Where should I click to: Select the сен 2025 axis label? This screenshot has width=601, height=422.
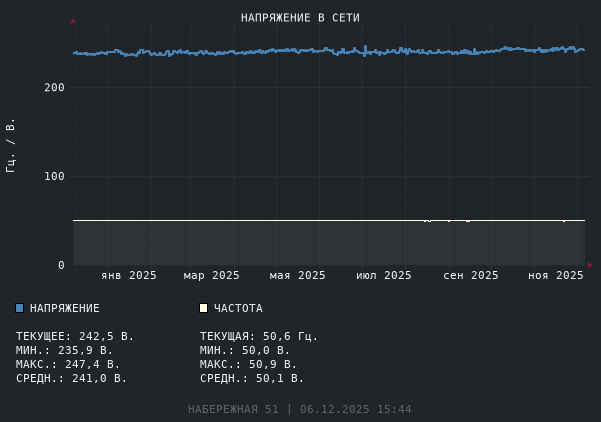(x=471, y=275)
